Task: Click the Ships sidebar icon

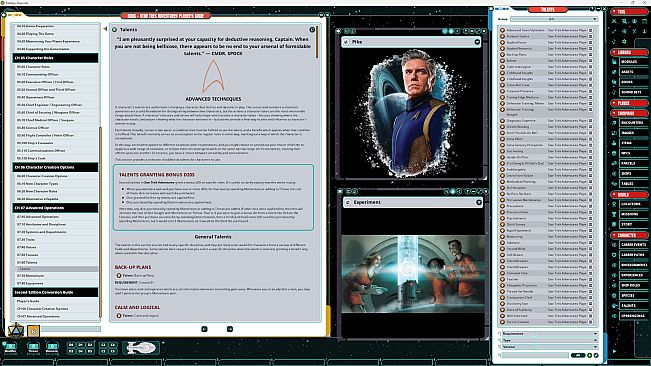Action: pyautogui.click(x=614, y=173)
